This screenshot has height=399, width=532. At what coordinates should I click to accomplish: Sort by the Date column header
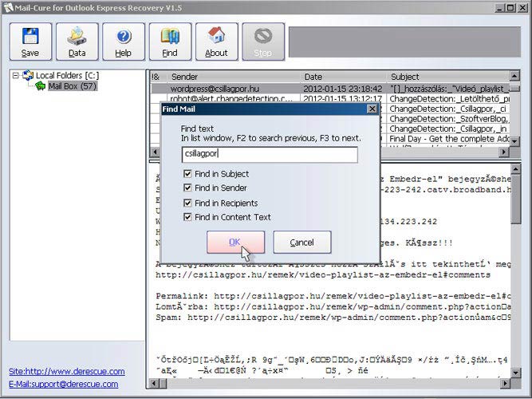point(343,77)
